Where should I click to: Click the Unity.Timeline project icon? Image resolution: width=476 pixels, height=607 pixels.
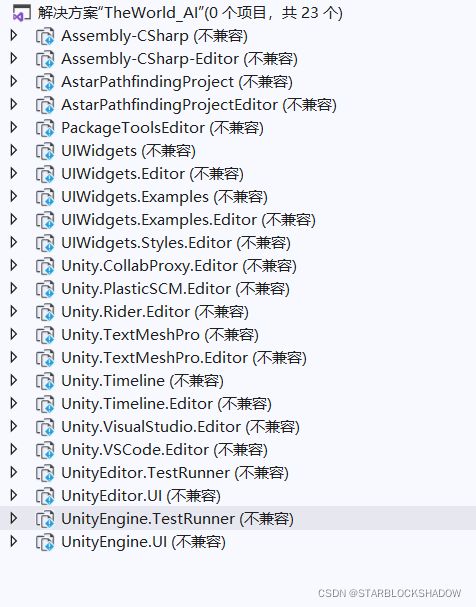coord(45,381)
